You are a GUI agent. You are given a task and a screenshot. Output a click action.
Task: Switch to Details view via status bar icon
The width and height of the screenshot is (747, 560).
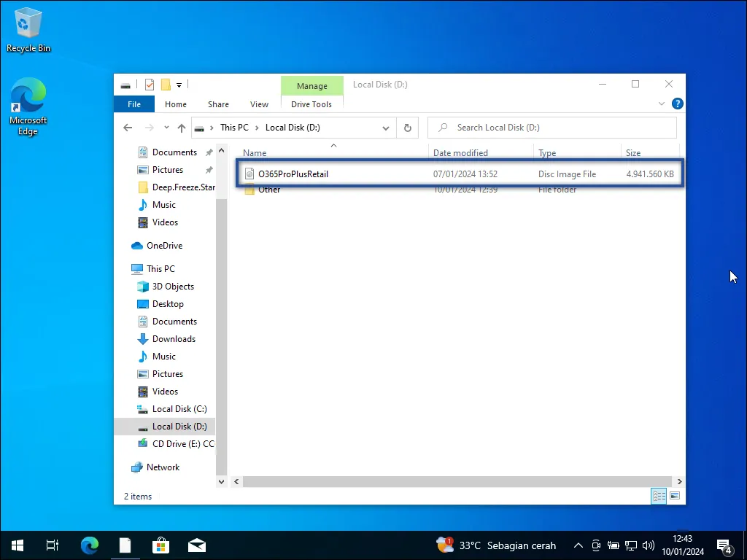659,496
